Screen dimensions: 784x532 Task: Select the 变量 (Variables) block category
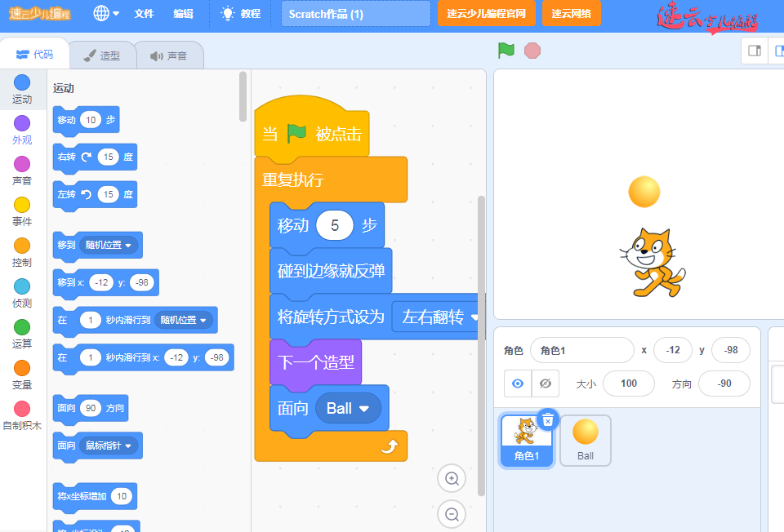(20, 371)
